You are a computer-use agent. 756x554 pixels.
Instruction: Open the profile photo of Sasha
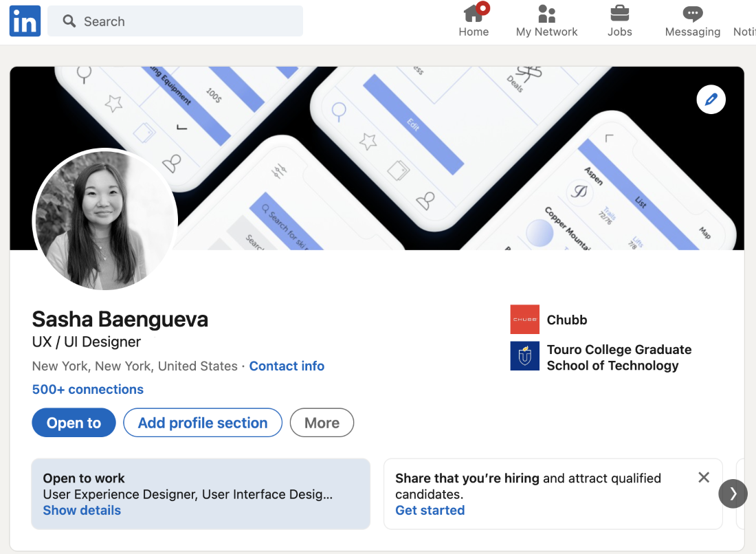tap(105, 220)
